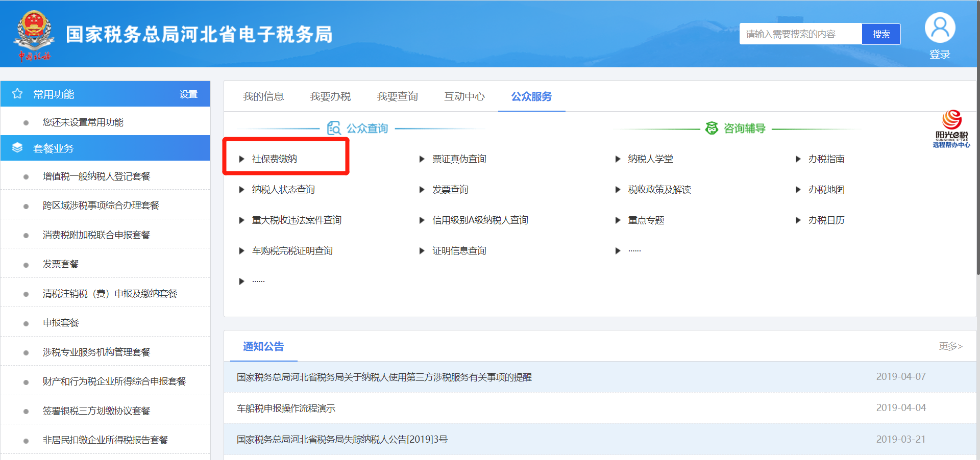Click the arrow icon before 社保费缴纳
Viewport: 980px width, 460px height.
pyautogui.click(x=242, y=159)
